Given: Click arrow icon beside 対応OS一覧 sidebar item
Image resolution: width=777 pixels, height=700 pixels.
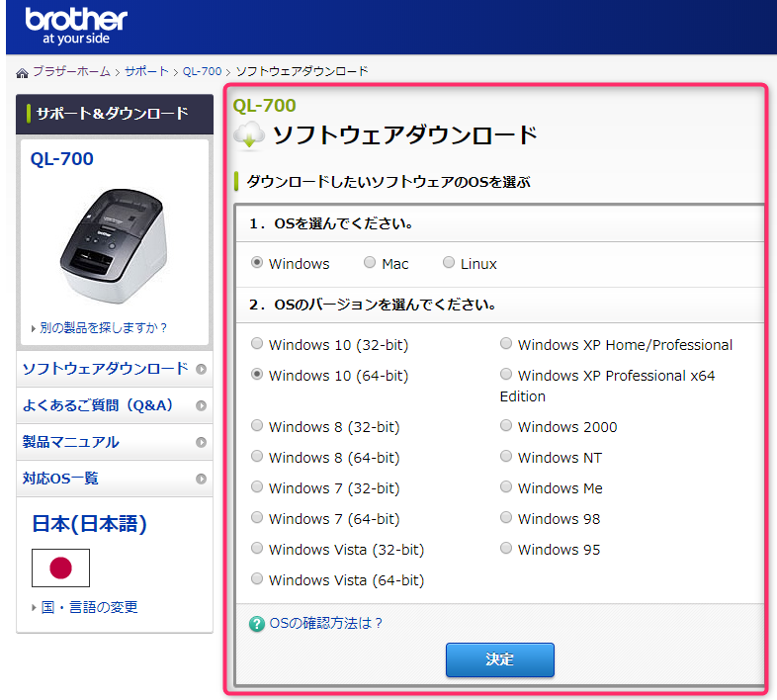Looking at the screenshot, I should pos(201,479).
